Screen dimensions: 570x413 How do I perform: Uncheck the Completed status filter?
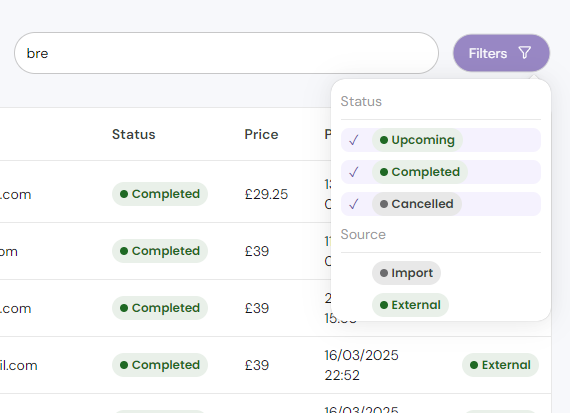(x=441, y=172)
